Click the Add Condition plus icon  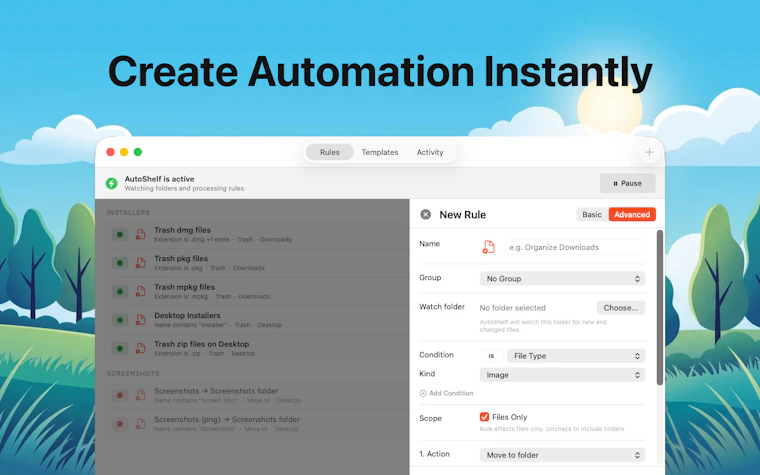(423, 394)
